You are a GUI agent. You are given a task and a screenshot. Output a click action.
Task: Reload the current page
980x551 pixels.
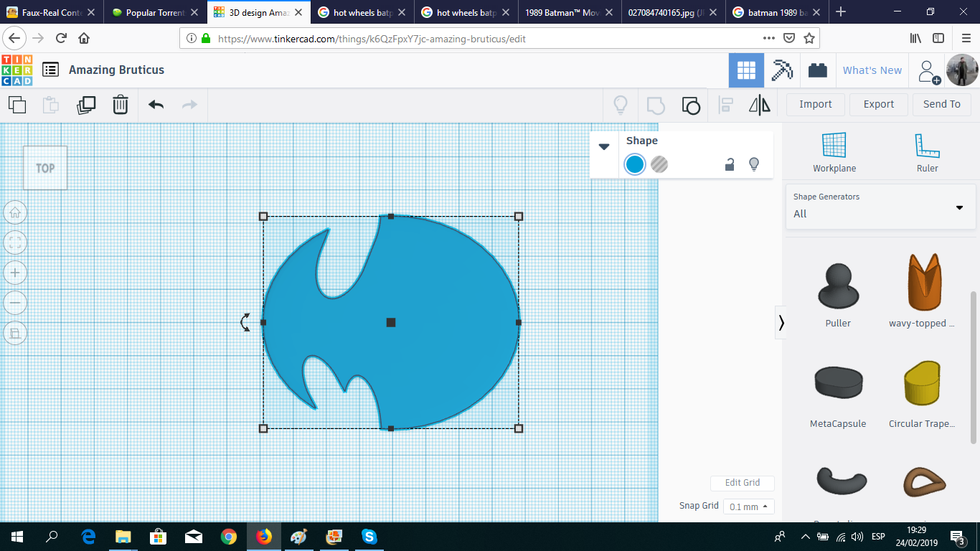[x=62, y=38]
